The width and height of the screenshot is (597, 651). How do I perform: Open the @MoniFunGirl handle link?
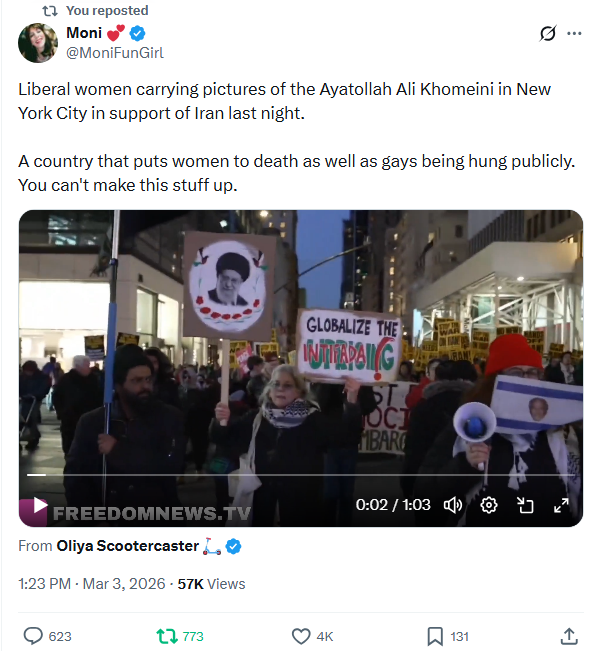(115, 53)
